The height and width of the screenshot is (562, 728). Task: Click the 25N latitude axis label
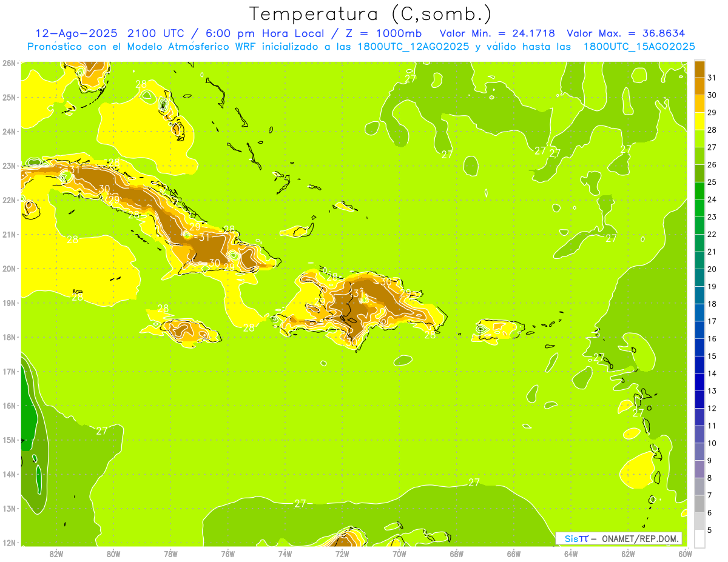coord(9,97)
